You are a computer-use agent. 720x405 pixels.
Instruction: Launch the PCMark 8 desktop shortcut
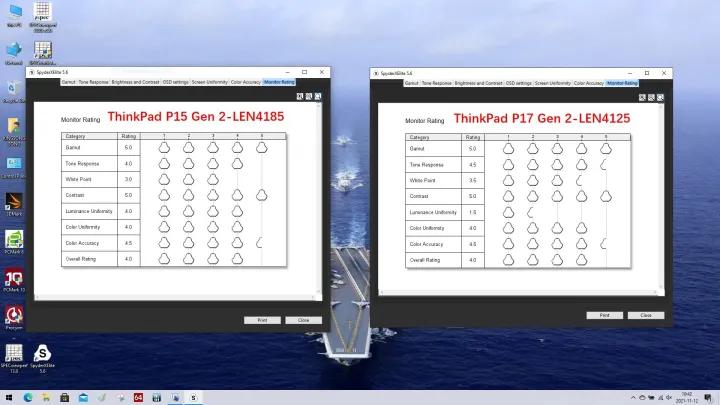[14, 242]
